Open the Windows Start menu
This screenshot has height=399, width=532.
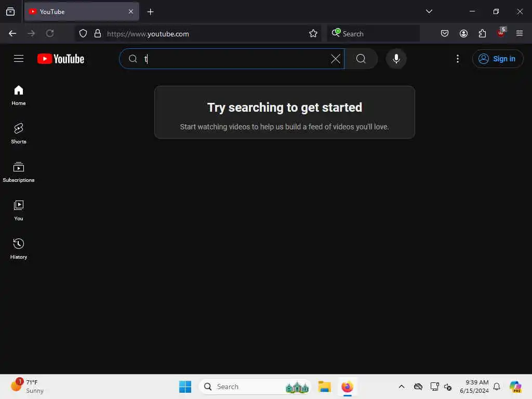click(x=185, y=387)
